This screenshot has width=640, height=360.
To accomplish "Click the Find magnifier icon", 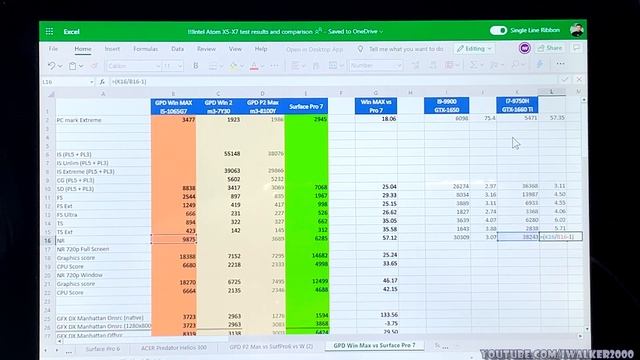I will tap(516, 64).
